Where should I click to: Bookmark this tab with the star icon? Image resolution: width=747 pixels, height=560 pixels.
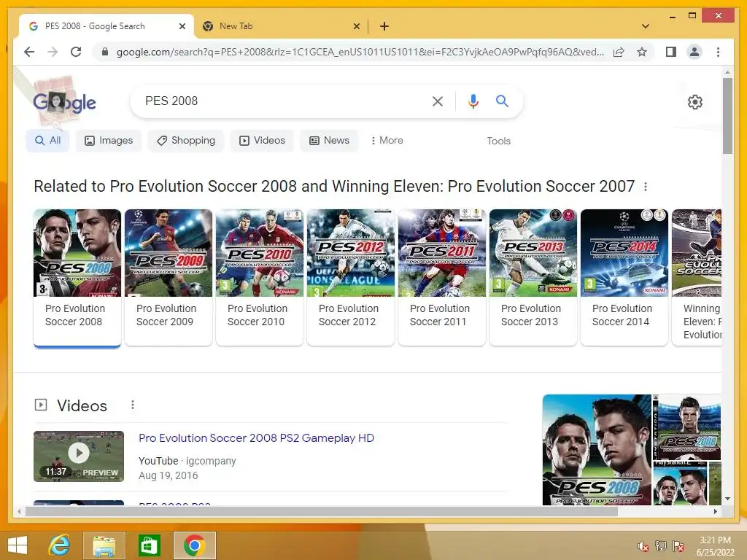(x=642, y=52)
